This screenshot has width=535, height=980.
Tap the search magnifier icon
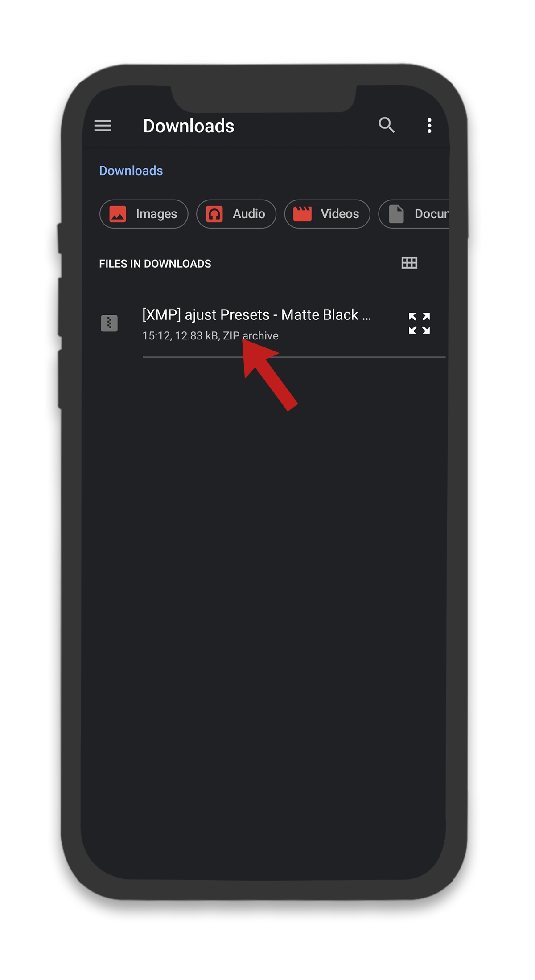tap(387, 125)
